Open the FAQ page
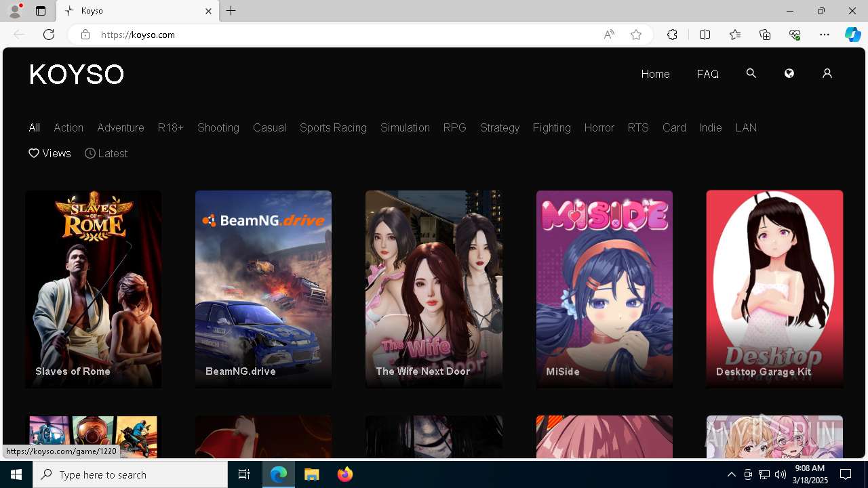This screenshot has width=868, height=488. tap(707, 74)
